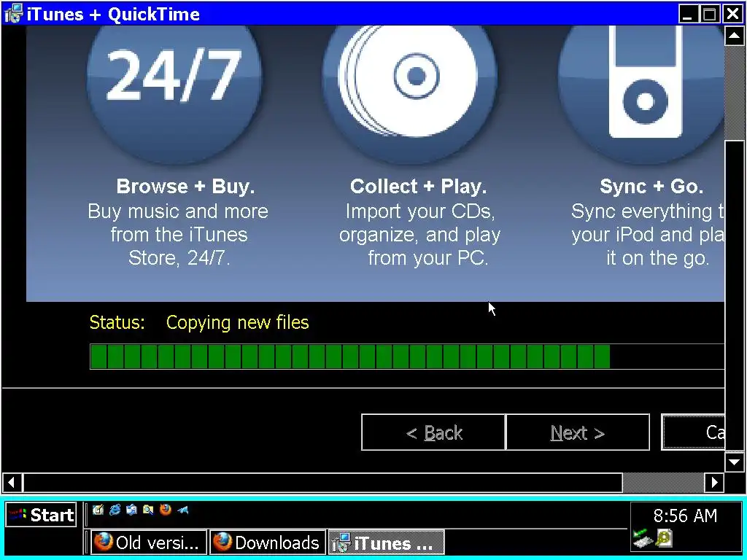Image resolution: width=747 pixels, height=560 pixels.
Task: Click the Sync + Go. heading
Action: tap(651, 186)
